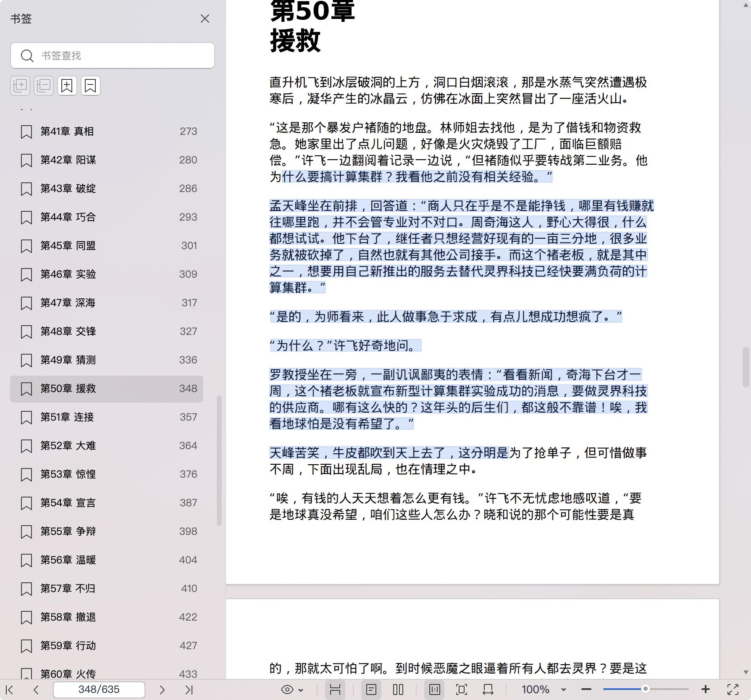This screenshot has width=751, height=700.
Task: Select highlighted bookmark 第50章 援救
Action: click(x=107, y=389)
